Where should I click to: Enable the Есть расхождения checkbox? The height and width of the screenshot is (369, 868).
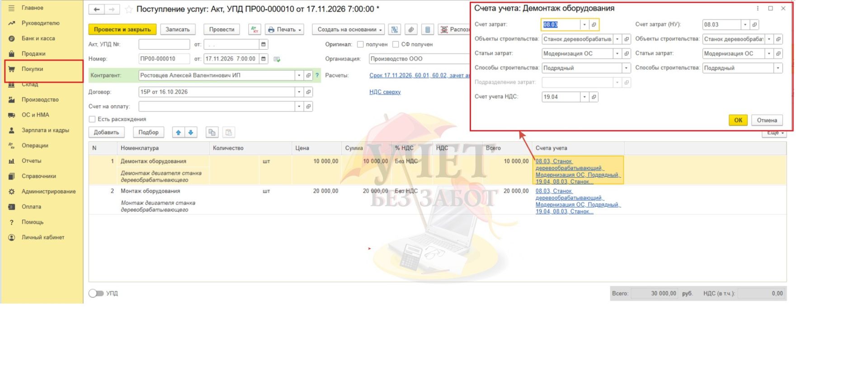pos(92,119)
